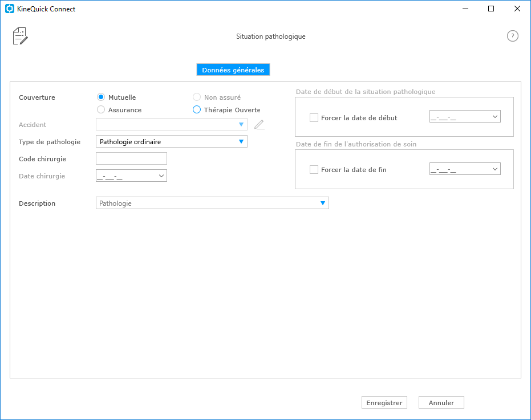Click the Code chirurgie label
Viewport: 531px width, 420px height.
[x=42, y=159]
